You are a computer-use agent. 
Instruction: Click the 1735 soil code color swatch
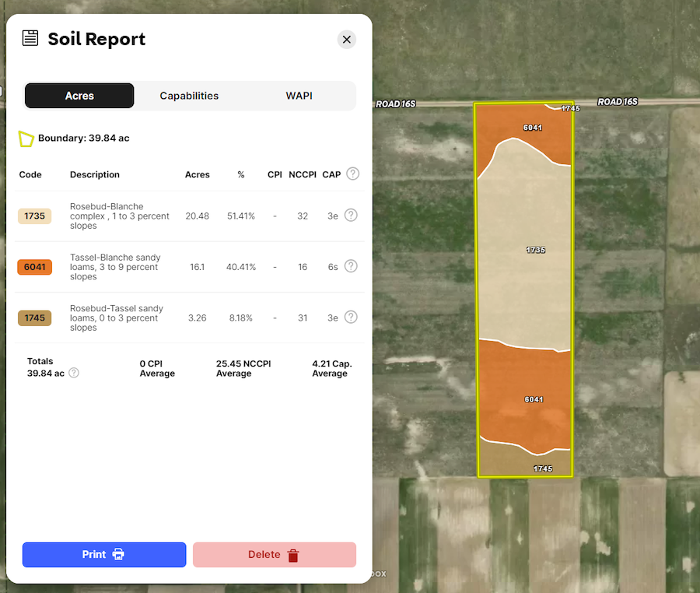(34, 216)
